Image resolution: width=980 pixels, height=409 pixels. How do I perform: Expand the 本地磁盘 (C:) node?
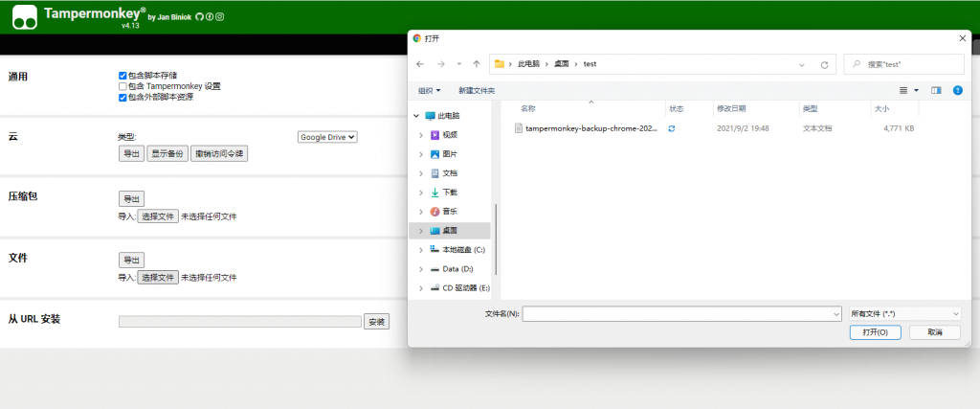pos(422,250)
